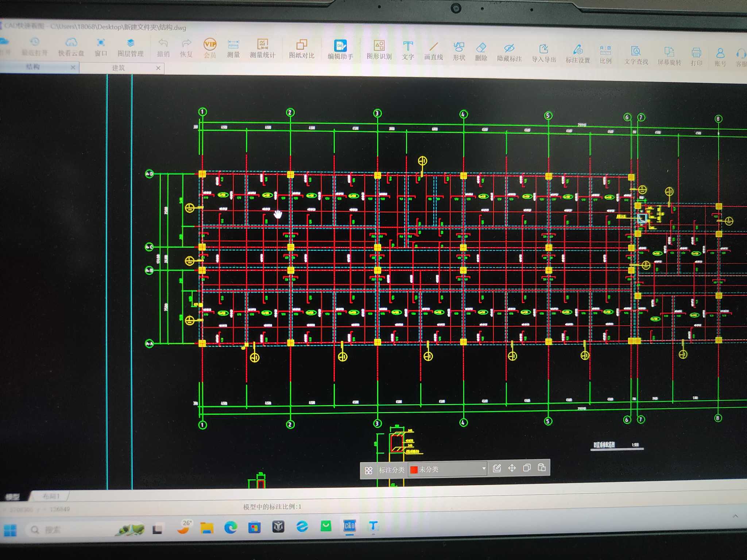Switch to the 模型 model tab
The width and height of the screenshot is (747, 560).
pos(13,497)
